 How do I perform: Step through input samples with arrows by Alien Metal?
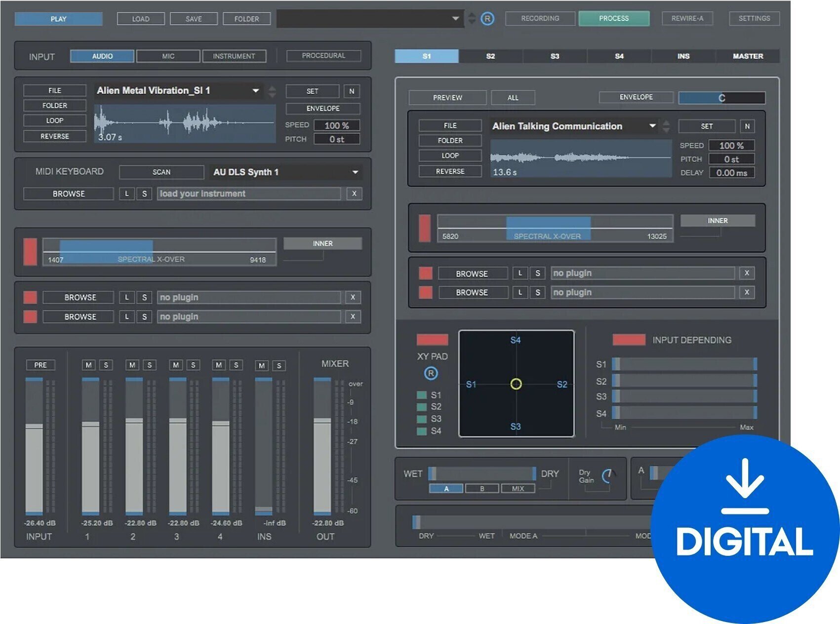pyautogui.click(x=272, y=91)
